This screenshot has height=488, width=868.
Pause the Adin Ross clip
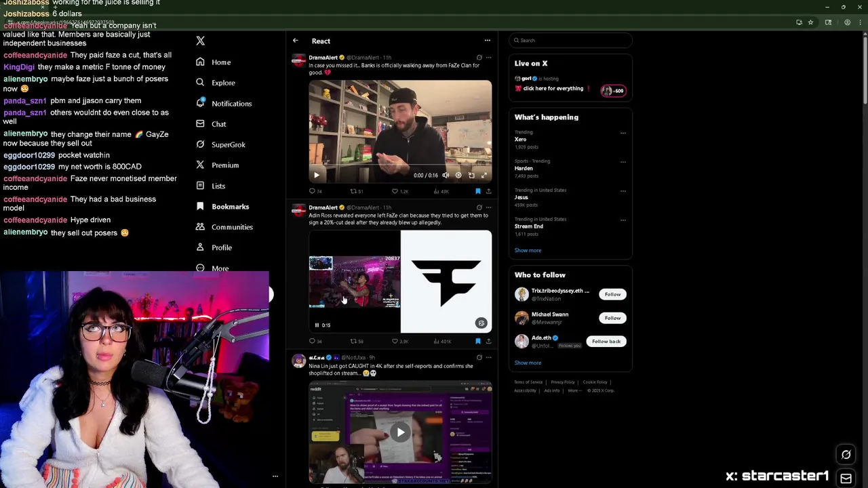(x=317, y=325)
